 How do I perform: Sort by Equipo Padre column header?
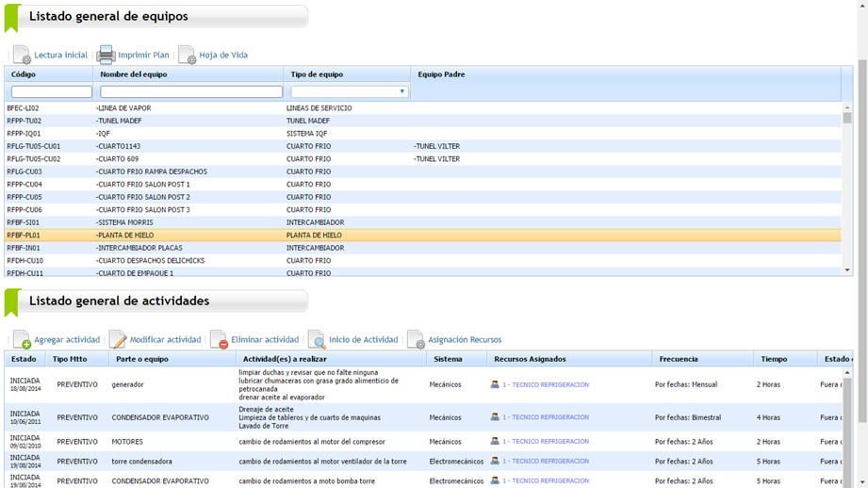(x=441, y=74)
